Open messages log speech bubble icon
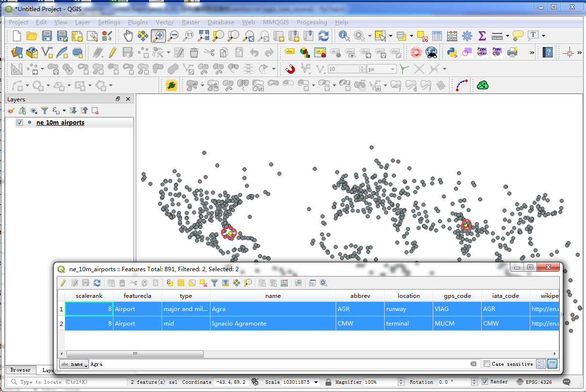This screenshot has height=392, width=586. coord(566,382)
